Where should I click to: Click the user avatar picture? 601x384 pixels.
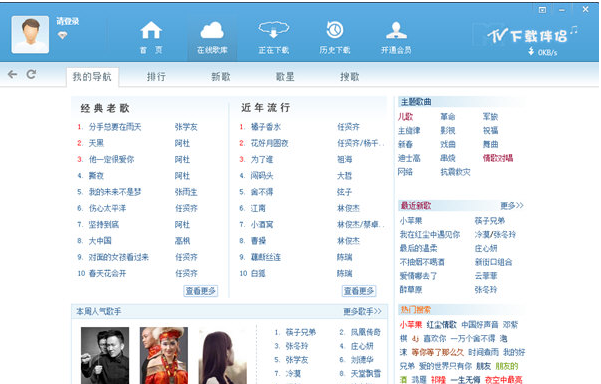(x=30, y=34)
